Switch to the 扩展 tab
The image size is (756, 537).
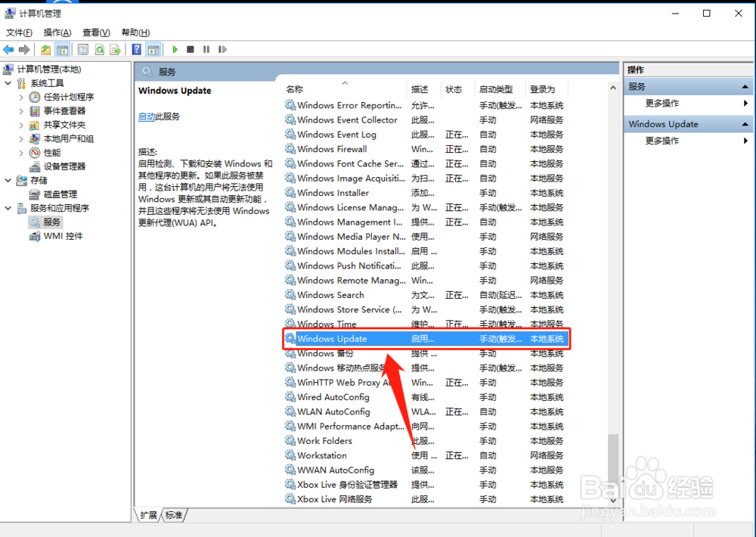148,515
